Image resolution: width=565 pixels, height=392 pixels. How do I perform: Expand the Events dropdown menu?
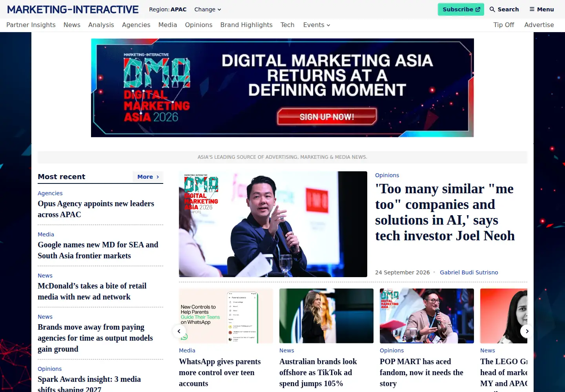[x=317, y=25]
